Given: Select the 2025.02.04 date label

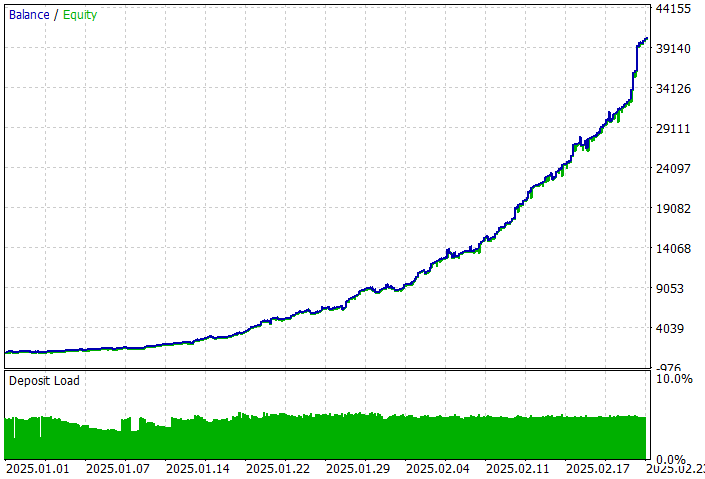Looking at the screenshot, I should pos(438,468).
